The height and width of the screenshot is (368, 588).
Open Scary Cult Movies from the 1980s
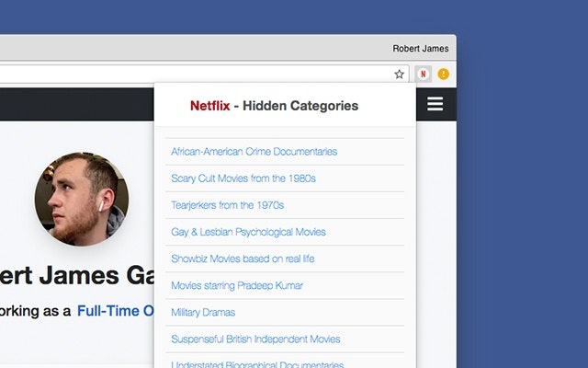(x=243, y=178)
